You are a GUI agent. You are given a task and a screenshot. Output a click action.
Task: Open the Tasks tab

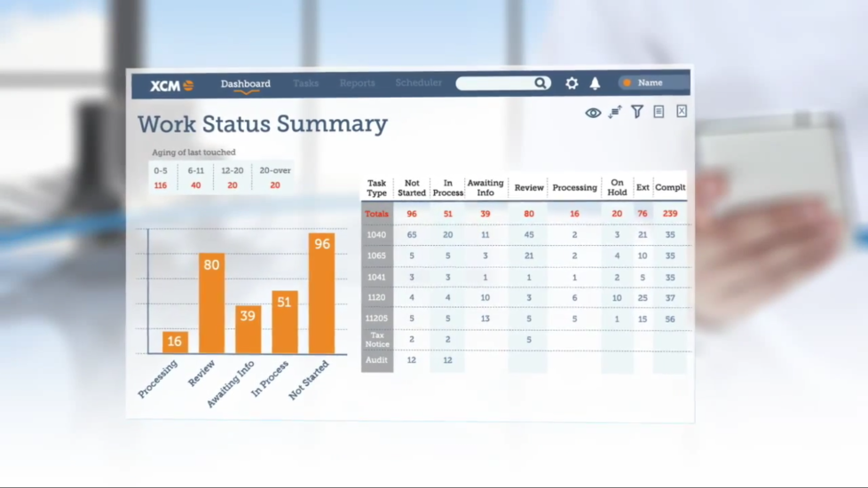[x=305, y=83]
